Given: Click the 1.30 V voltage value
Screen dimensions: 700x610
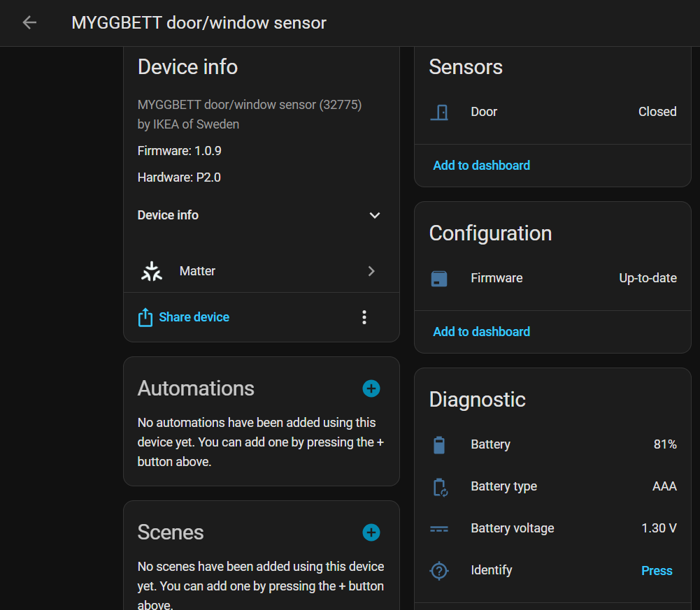Looking at the screenshot, I should [x=659, y=528].
